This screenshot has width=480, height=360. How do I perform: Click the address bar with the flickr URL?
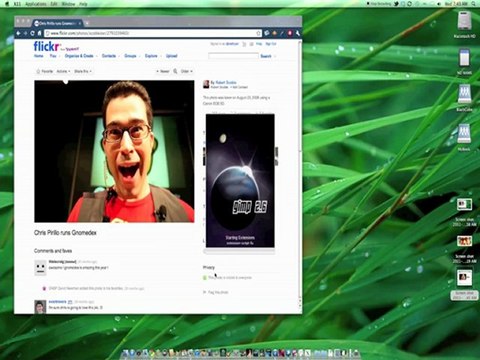[x=152, y=33]
